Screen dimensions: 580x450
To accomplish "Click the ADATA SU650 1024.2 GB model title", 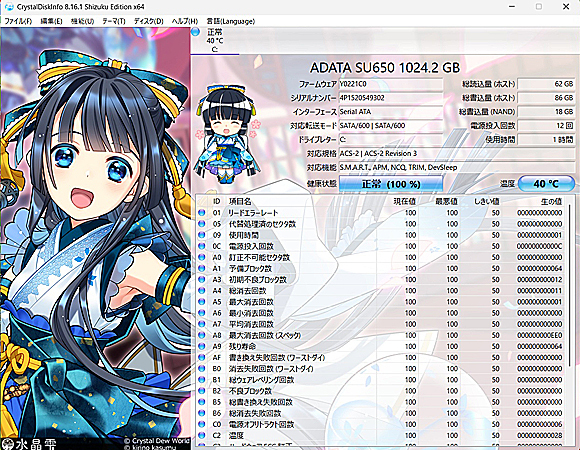I will [x=385, y=68].
